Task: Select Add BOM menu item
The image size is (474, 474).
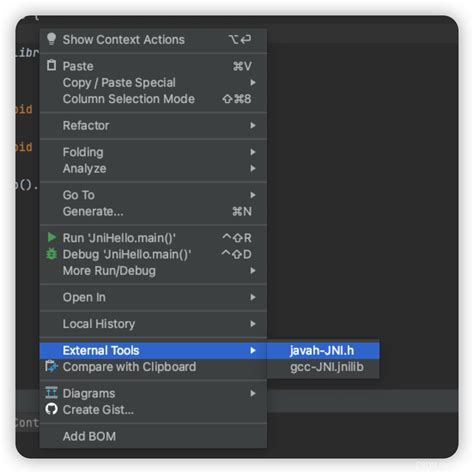Action: [153, 436]
